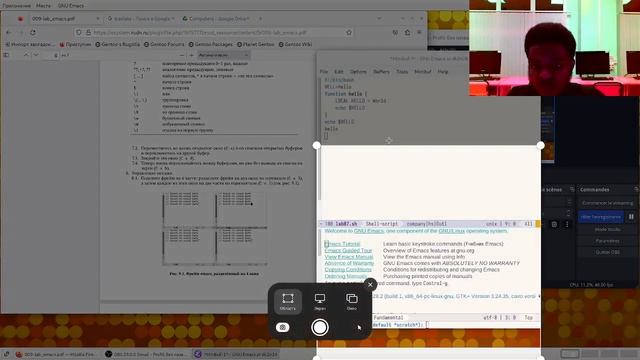Toggle the show-pointer option in screenshot panel
The image size is (640, 360).
(x=359, y=327)
